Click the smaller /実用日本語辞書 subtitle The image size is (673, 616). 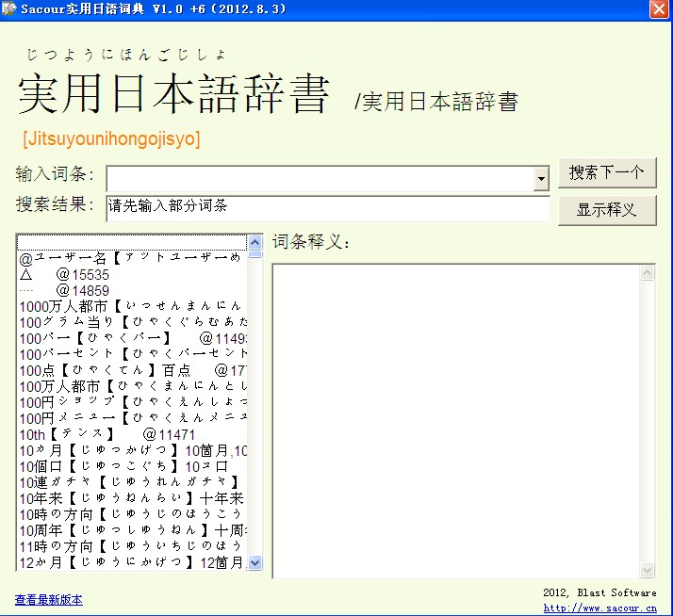pyautogui.click(x=436, y=102)
